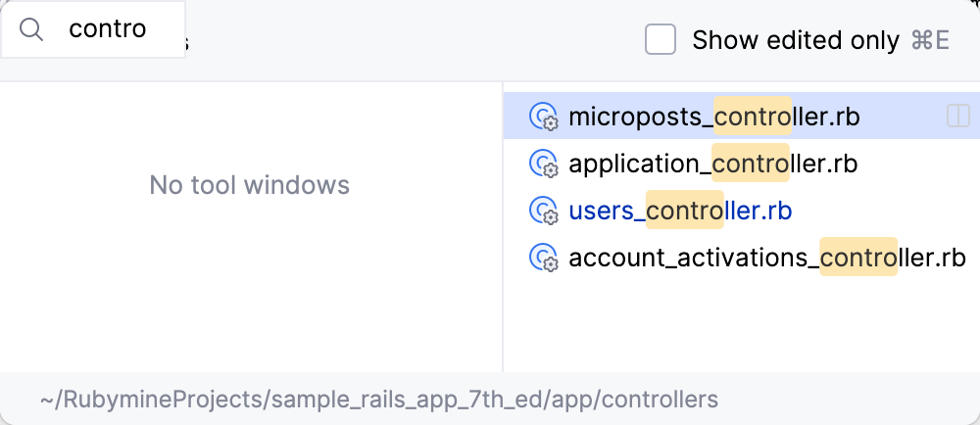Click highlighted 'contro' match in account_activations_controller.rb
Image resolution: width=980 pixels, height=425 pixels.
click(857, 258)
